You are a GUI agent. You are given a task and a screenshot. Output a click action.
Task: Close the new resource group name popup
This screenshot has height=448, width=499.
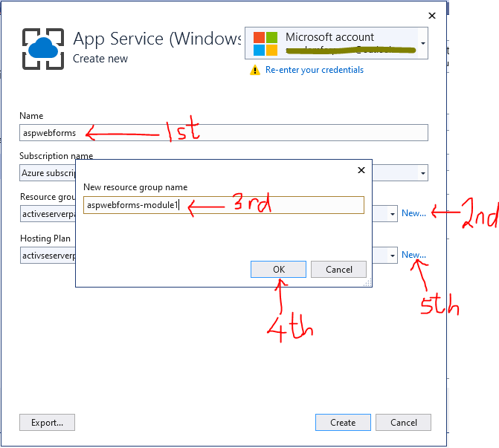tap(361, 170)
